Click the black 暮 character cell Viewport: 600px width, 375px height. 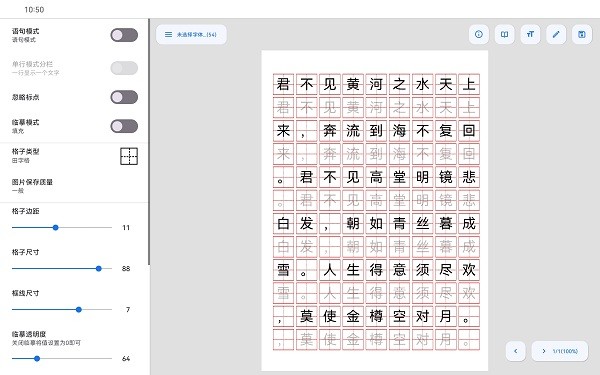point(446,223)
